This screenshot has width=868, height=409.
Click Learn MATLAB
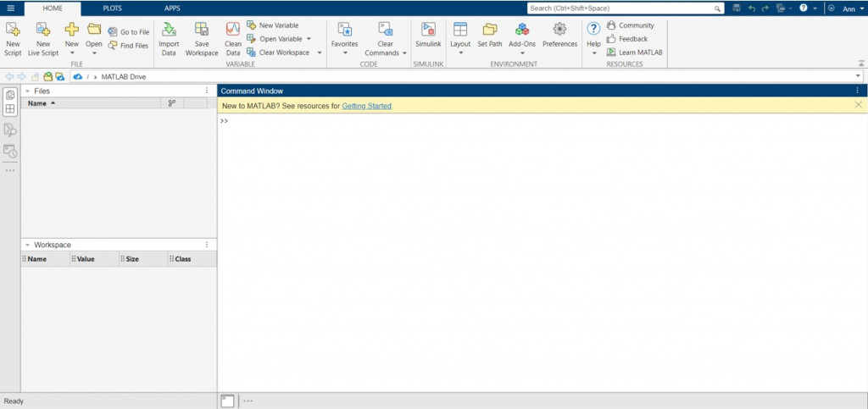pos(634,53)
